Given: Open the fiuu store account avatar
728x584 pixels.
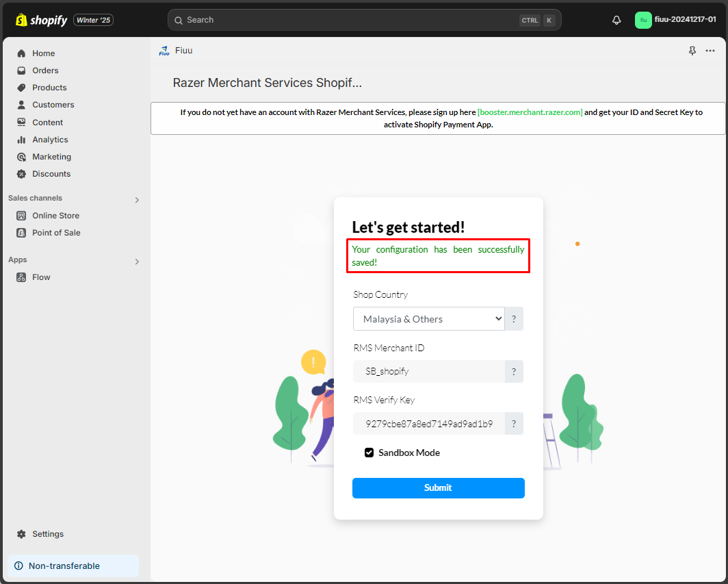Looking at the screenshot, I should 643,20.
